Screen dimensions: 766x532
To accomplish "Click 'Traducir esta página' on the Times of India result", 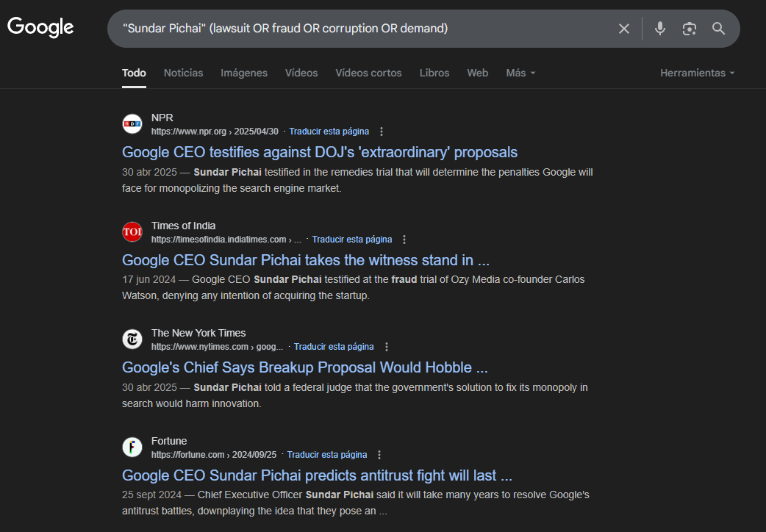I will pos(352,239).
